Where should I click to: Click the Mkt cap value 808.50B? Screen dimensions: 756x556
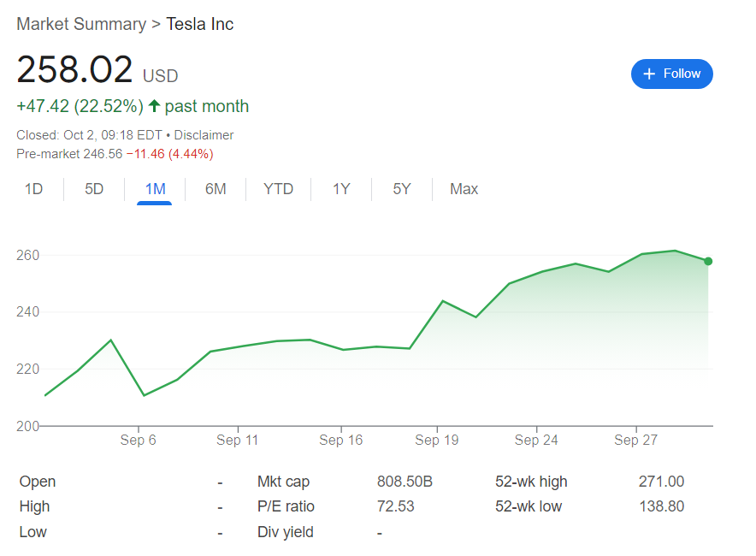405,482
